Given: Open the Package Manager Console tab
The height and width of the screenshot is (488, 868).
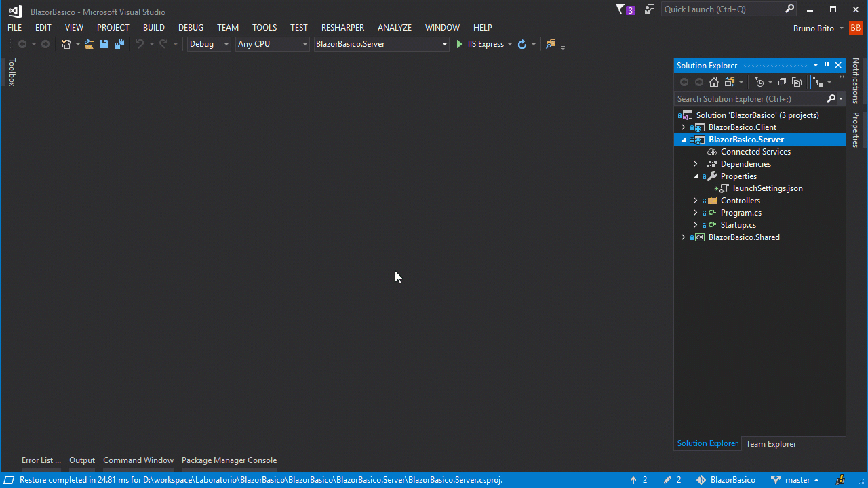Looking at the screenshot, I should (229, 460).
